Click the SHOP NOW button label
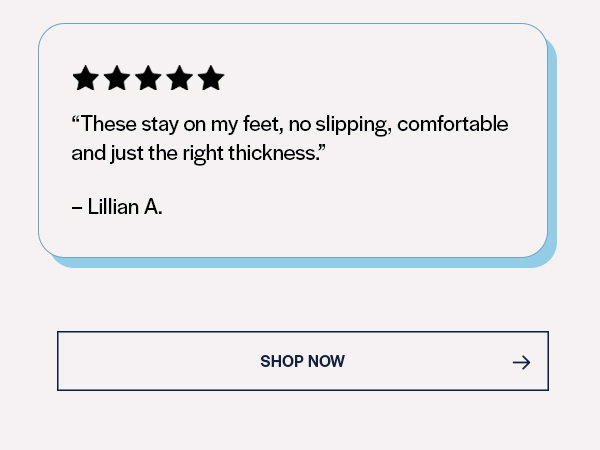The height and width of the screenshot is (450, 600). coord(302,361)
